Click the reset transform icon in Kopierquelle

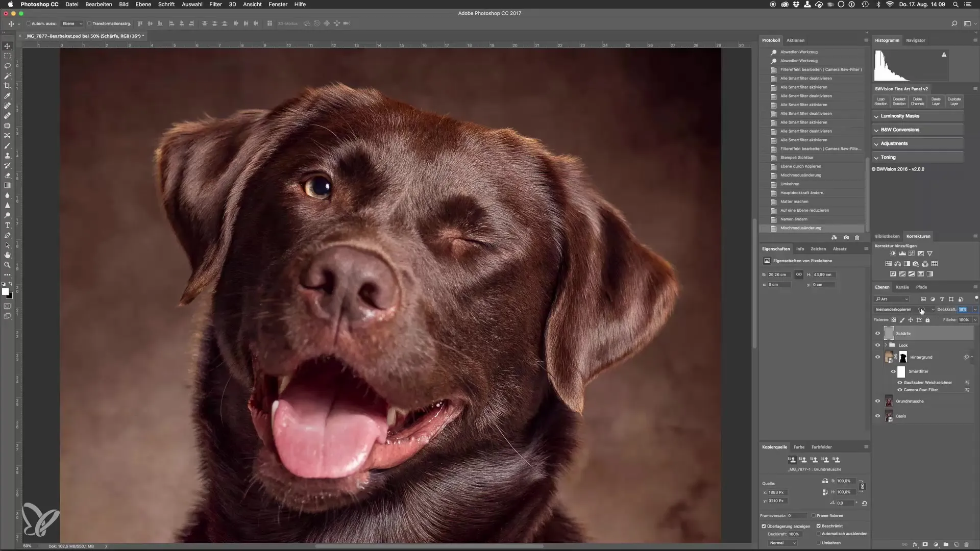(x=864, y=503)
